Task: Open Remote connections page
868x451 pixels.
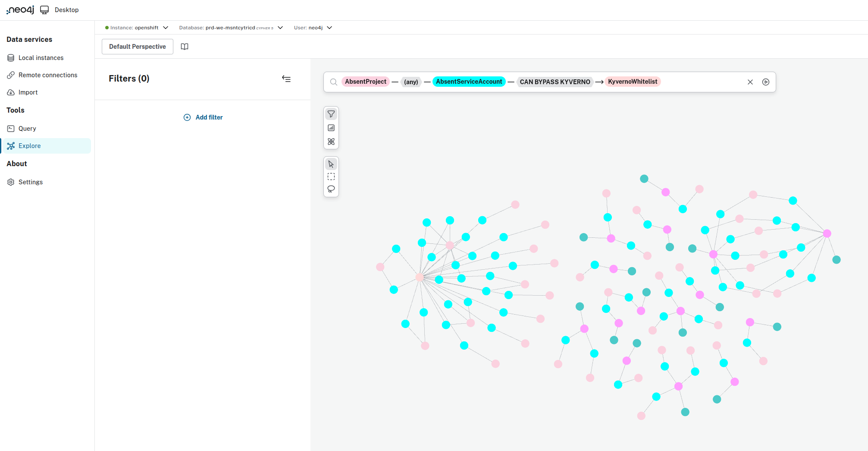Action: [x=47, y=75]
